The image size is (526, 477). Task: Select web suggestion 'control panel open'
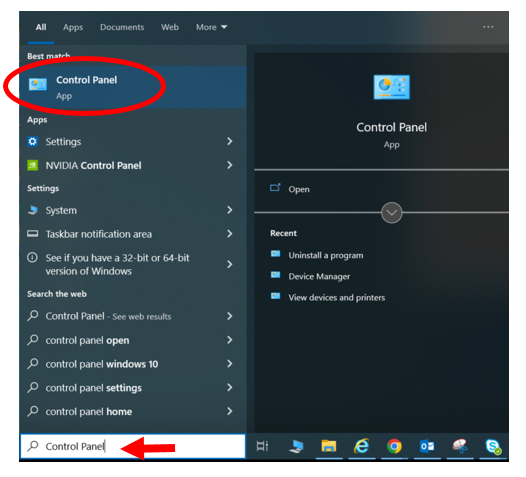tap(87, 340)
